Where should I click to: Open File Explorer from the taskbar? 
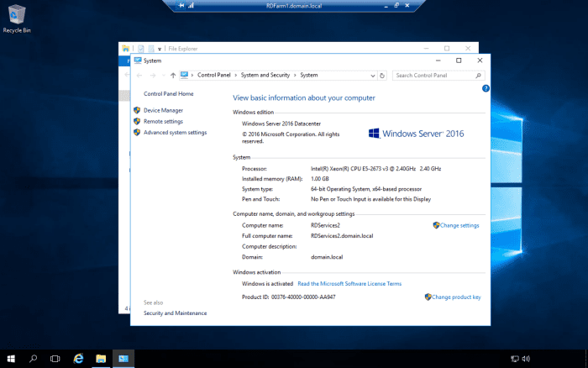[101, 359]
